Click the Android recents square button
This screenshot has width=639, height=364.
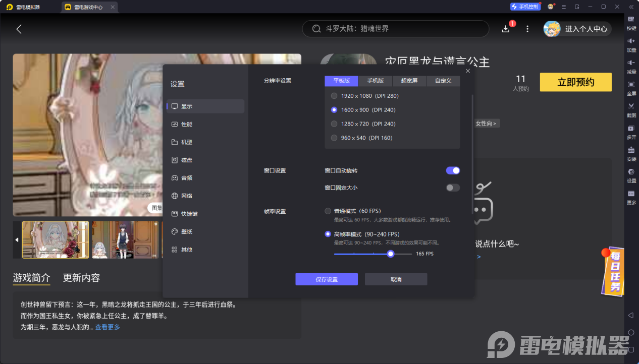click(631, 349)
